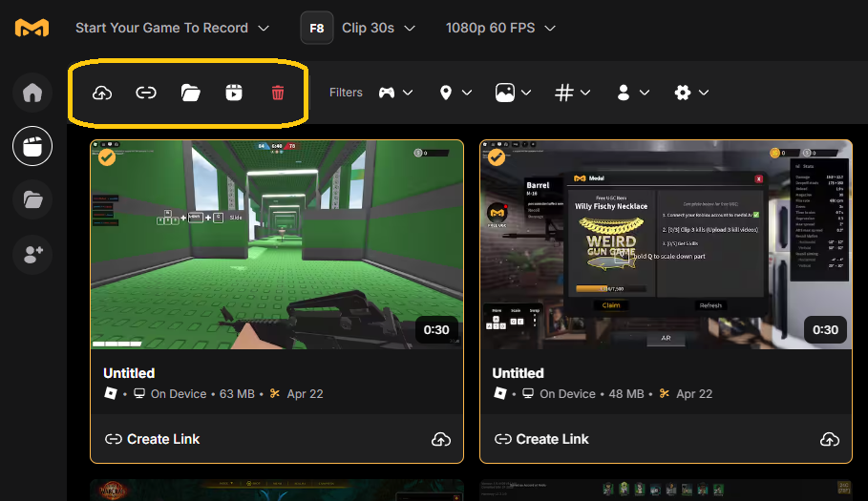
Task: Upload selected clips with cloud icon
Action: tap(102, 93)
